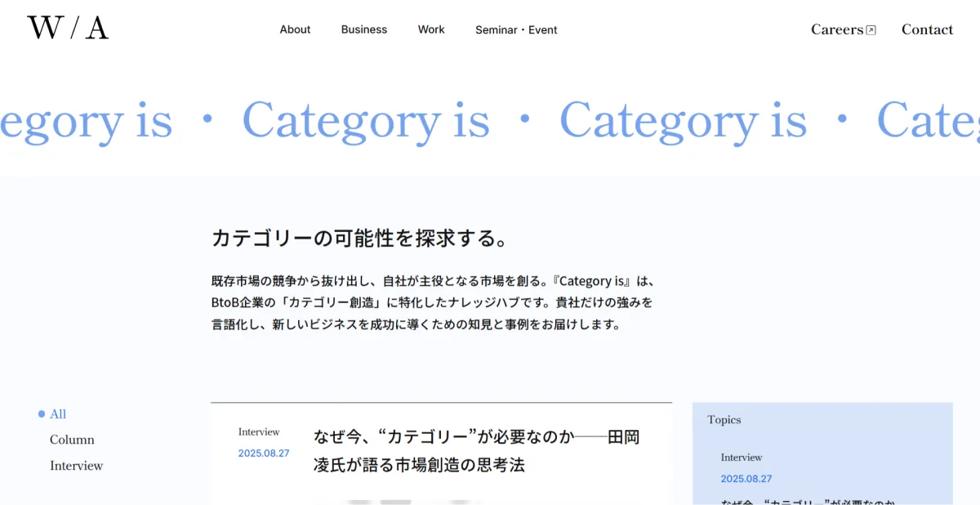The width and height of the screenshot is (980, 505).
Task: Open the About menu item
Action: tap(295, 29)
